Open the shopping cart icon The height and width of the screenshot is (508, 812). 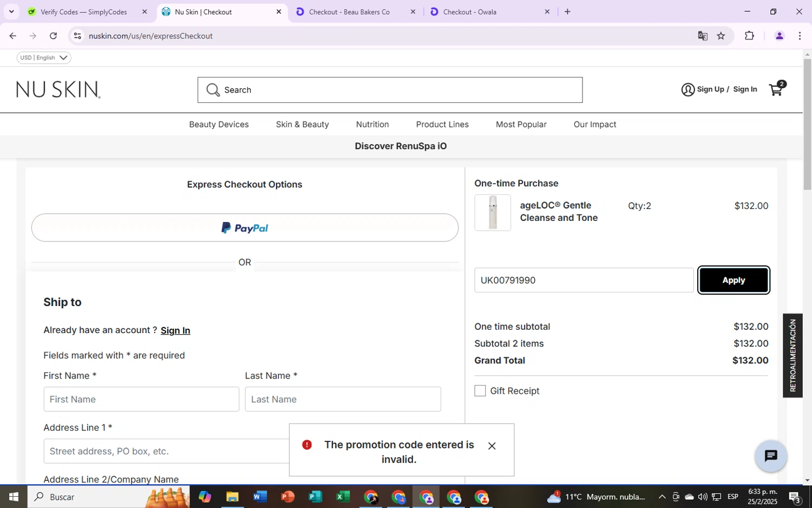coord(777,89)
